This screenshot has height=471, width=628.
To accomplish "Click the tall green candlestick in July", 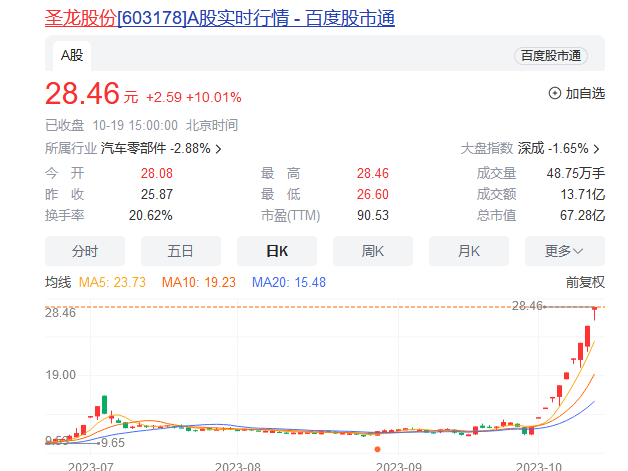I will [105, 405].
